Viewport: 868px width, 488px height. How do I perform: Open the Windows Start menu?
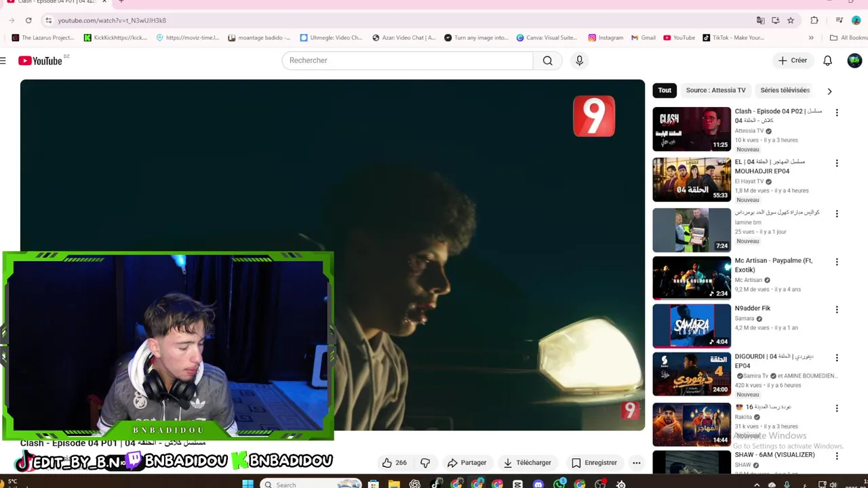(248, 484)
